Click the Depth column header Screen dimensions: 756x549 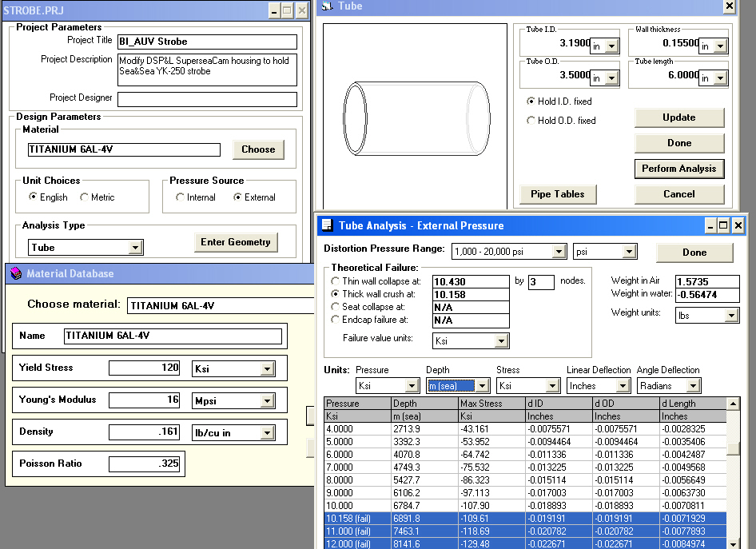tap(424, 404)
